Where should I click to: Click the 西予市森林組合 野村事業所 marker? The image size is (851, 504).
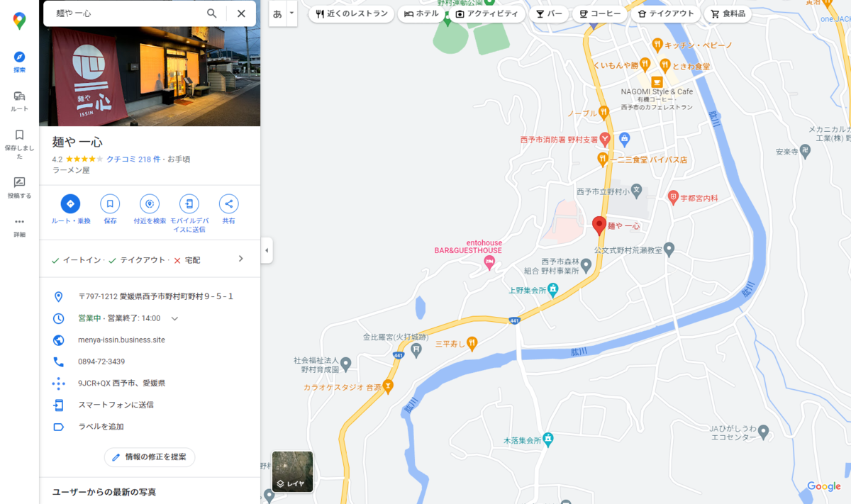[x=586, y=266]
